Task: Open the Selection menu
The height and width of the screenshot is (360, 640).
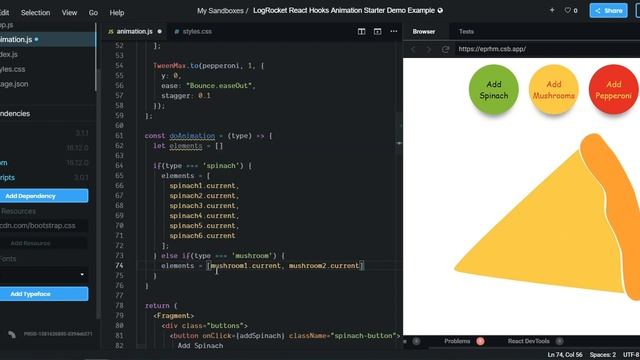Action: (x=36, y=13)
